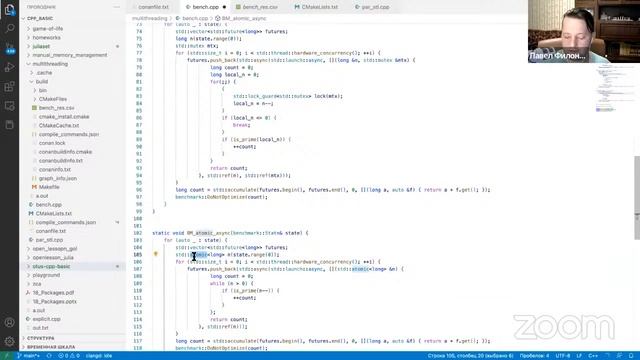The width and height of the screenshot is (640, 360).
Task: Expand the CMakeFiles folder
Action: pos(53,99)
